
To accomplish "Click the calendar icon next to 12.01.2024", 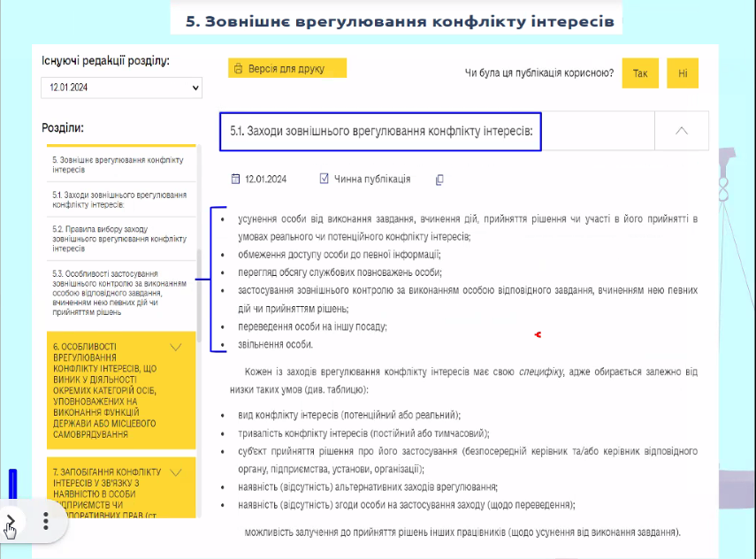I will click(235, 179).
